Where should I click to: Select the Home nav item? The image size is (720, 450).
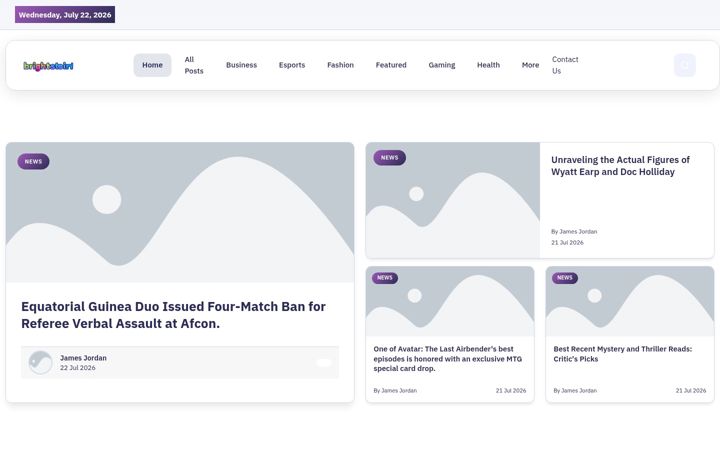coord(152,65)
